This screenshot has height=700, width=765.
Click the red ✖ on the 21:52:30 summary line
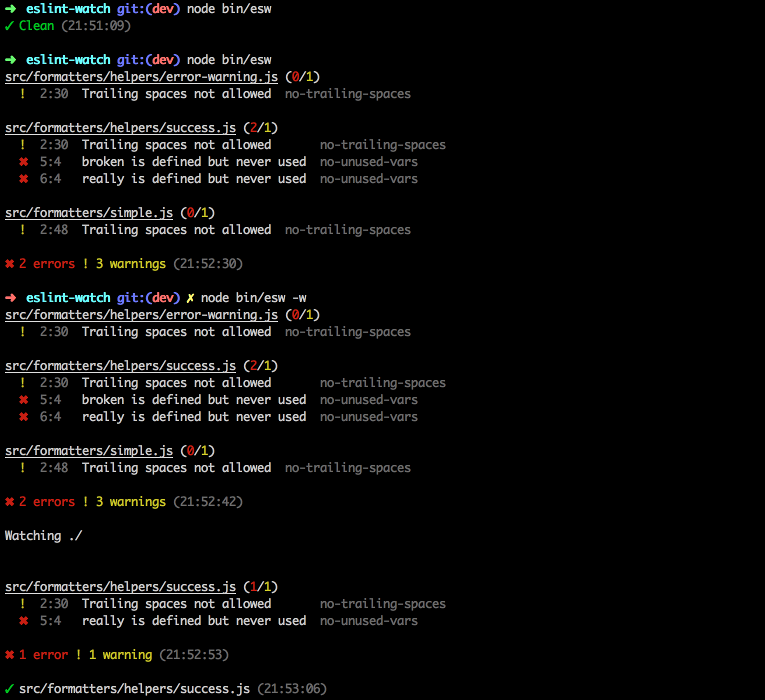pyautogui.click(x=9, y=264)
